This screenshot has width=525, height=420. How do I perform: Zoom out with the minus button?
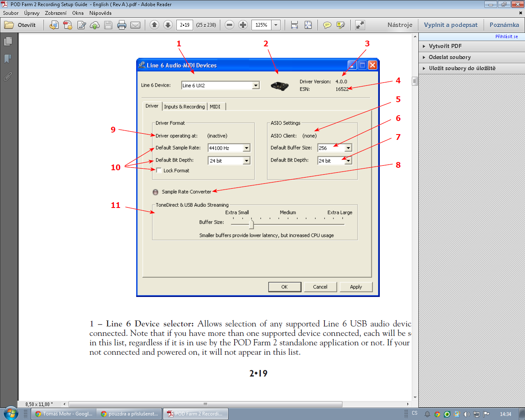pyautogui.click(x=230, y=25)
